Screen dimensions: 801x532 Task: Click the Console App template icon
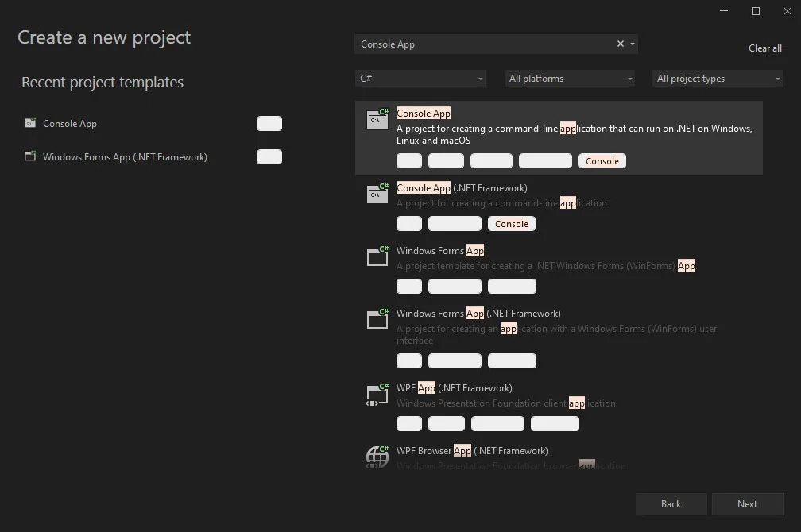click(x=377, y=119)
